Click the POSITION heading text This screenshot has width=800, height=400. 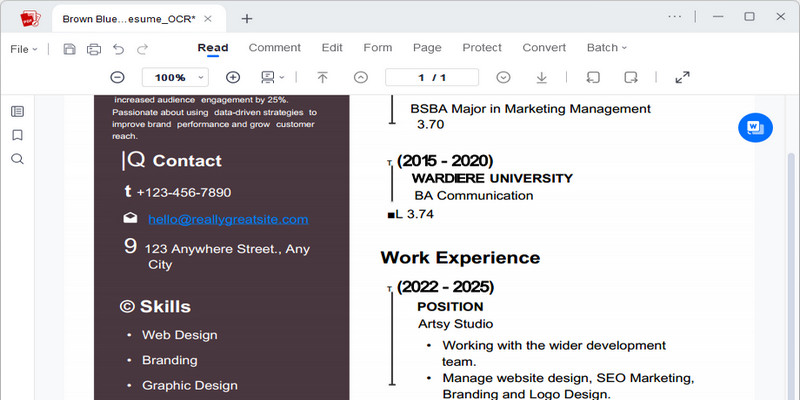coord(450,307)
